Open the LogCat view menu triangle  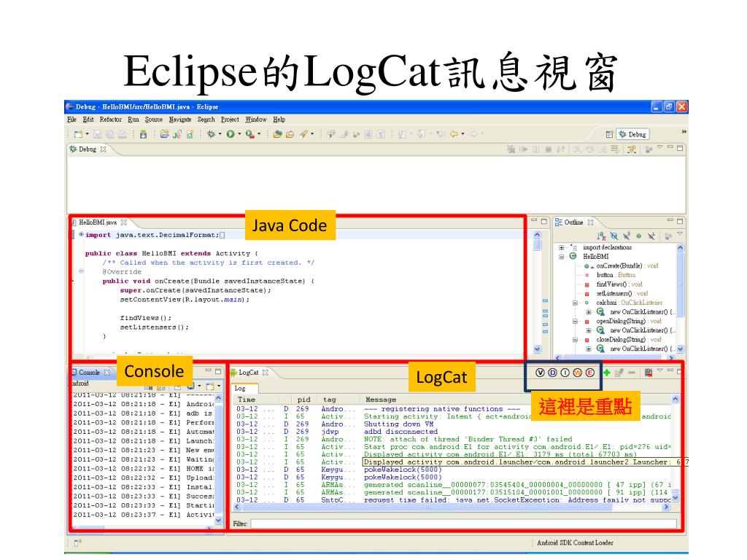[x=659, y=370]
